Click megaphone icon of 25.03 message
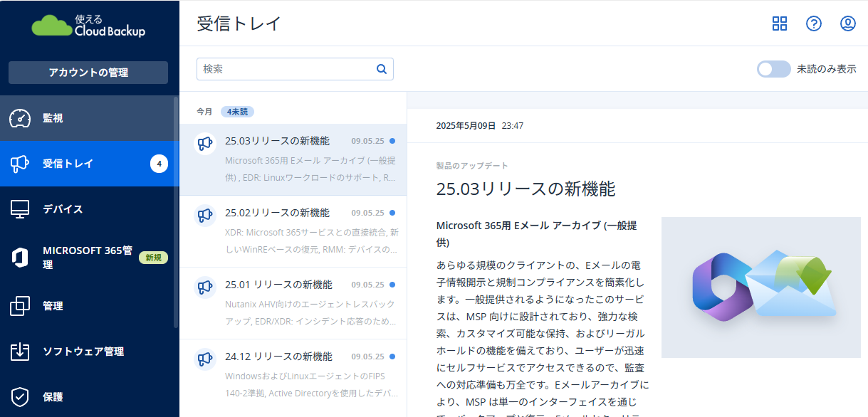868x417 pixels. (x=205, y=143)
